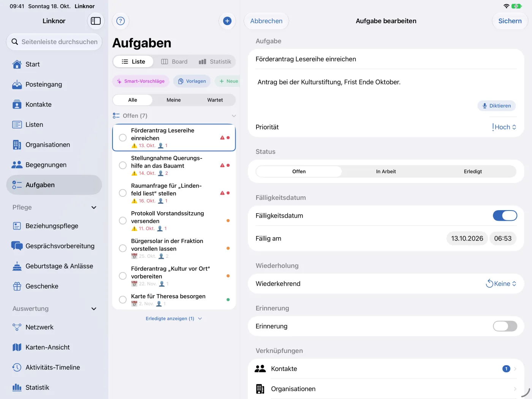The image size is (532, 399).
Task: Switch to Board view tab
Action: pos(174,62)
